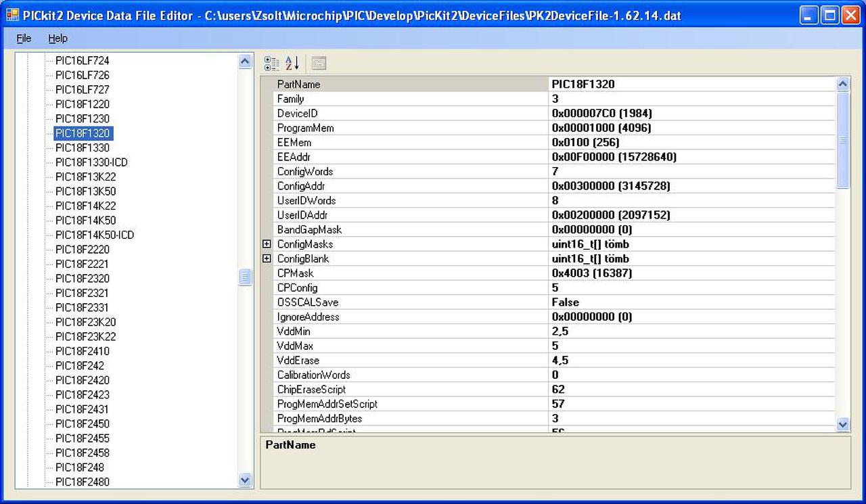This screenshot has width=866, height=504.
Task: Click the device list scrollbar thumb
Action: (245, 277)
